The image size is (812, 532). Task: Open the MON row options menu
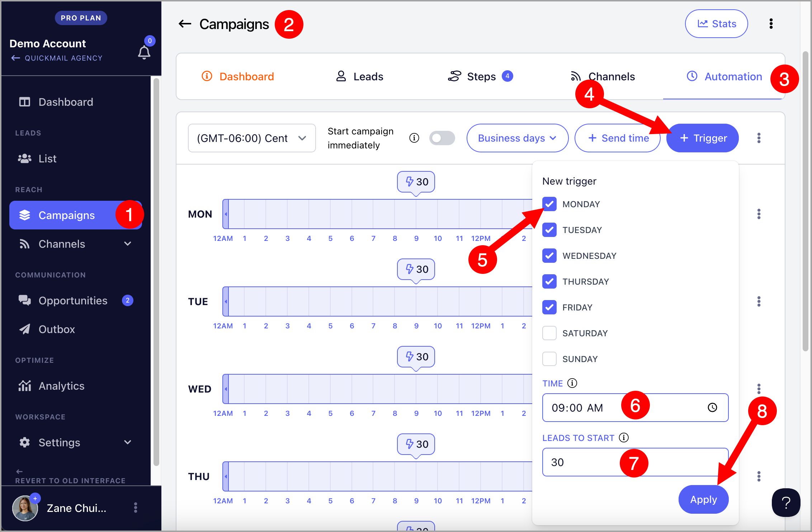(759, 214)
